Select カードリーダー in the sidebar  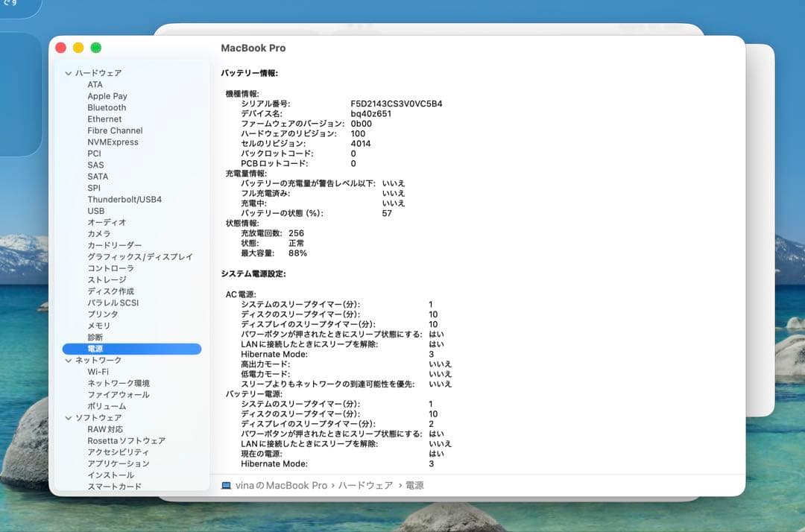point(115,245)
